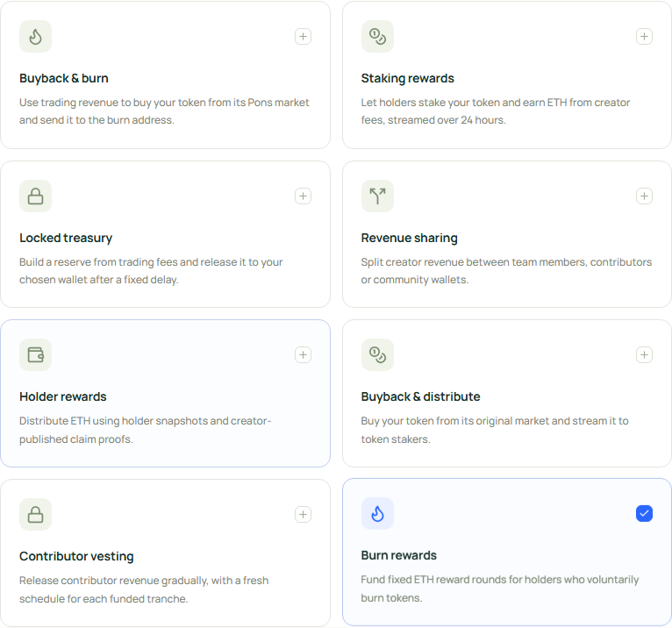Click the coins icon on Buyback & distribute card
The image size is (672, 628).
tap(377, 354)
